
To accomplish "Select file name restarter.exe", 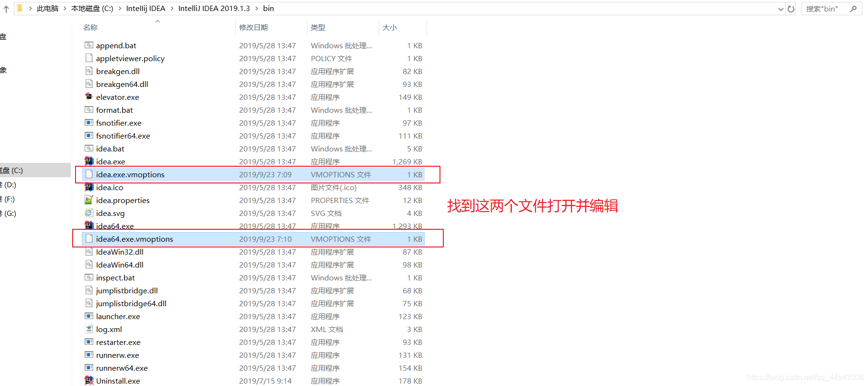I will pyautogui.click(x=118, y=342).
